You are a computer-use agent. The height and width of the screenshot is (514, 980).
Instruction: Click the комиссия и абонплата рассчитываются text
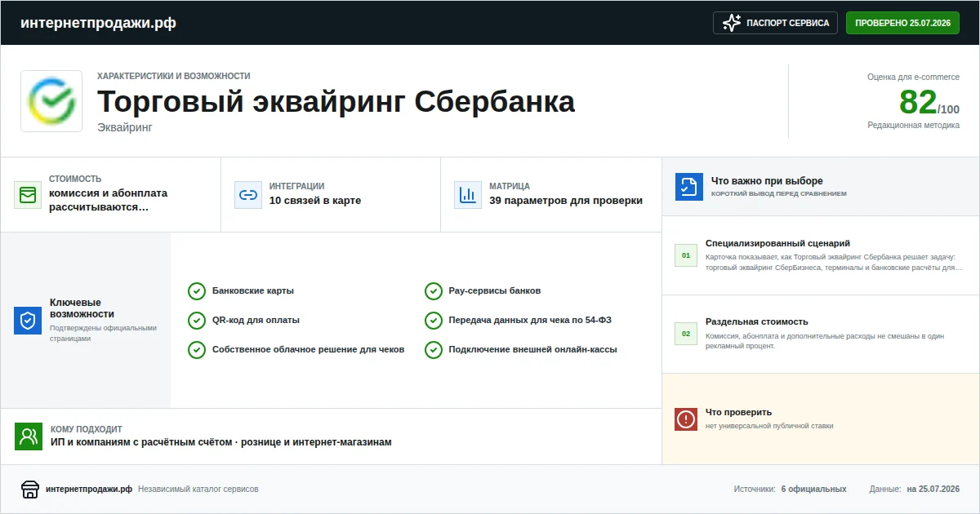pyautogui.click(x=108, y=201)
